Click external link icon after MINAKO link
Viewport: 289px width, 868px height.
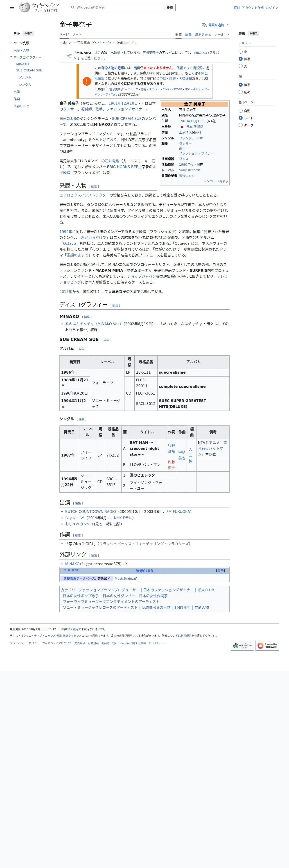81,564
